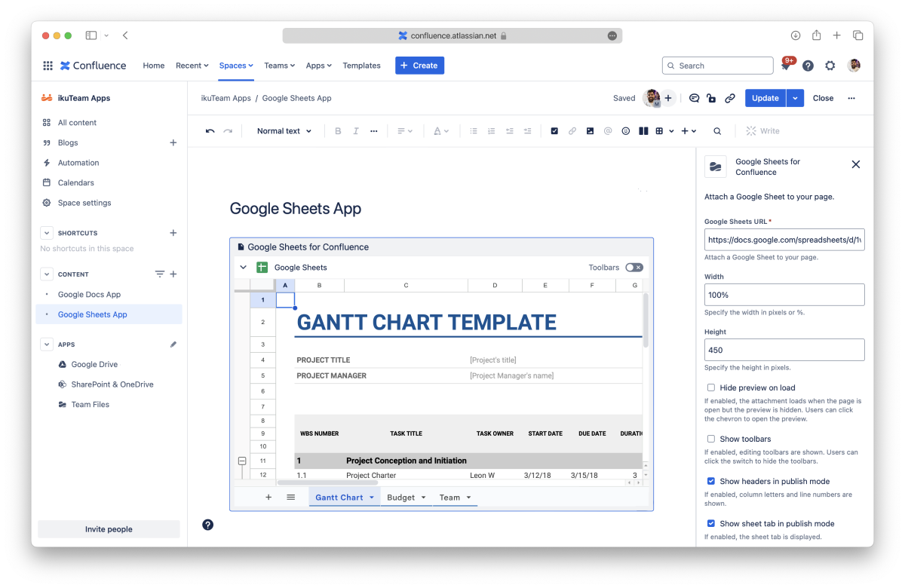905x588 pixels.
Task: Collapse spreadsheet row group minus box
Action: point(242,461)
